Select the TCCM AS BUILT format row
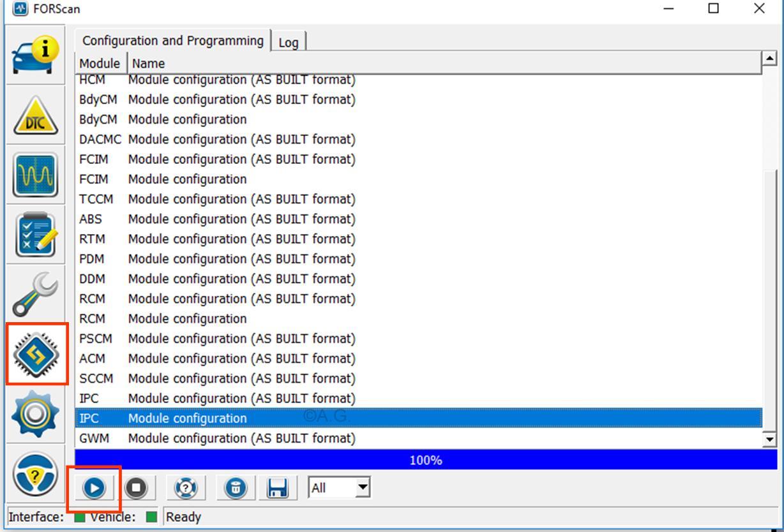 [x=419, y=199]
